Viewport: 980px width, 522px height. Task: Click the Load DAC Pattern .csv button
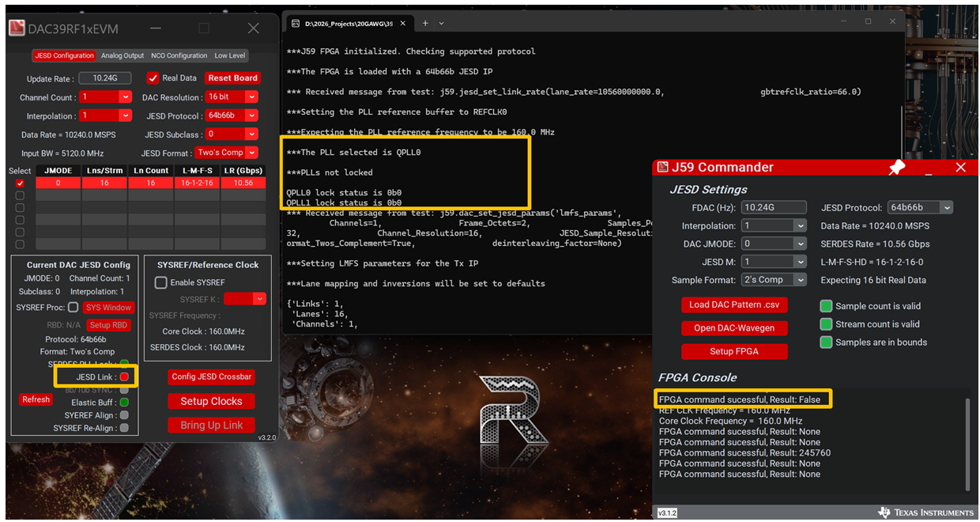pos(733,304)
